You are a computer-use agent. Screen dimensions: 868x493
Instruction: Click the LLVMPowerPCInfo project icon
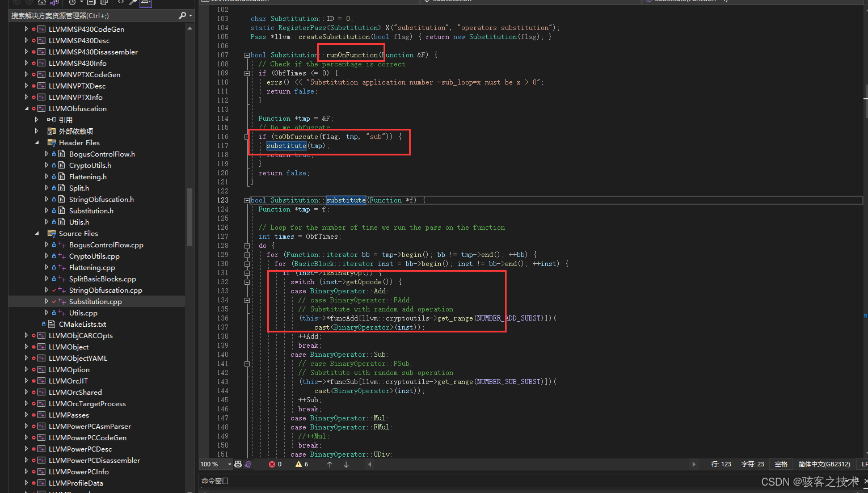[x=41, y=471]
